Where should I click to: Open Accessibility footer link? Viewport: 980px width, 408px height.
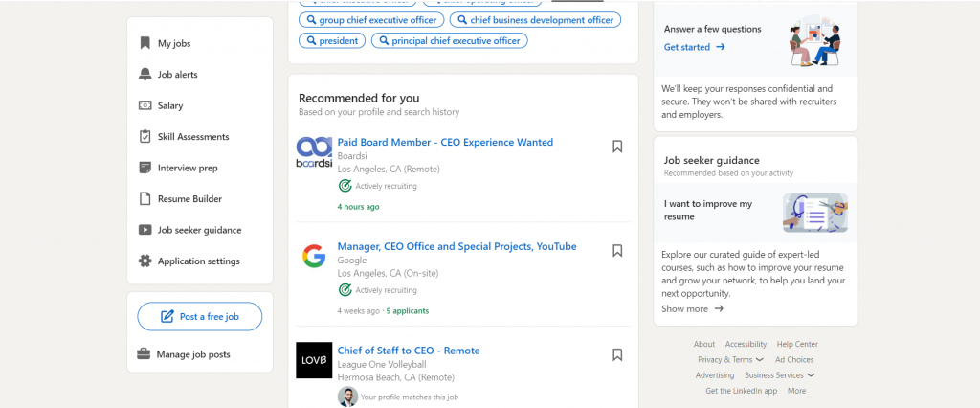coord(746,344)
